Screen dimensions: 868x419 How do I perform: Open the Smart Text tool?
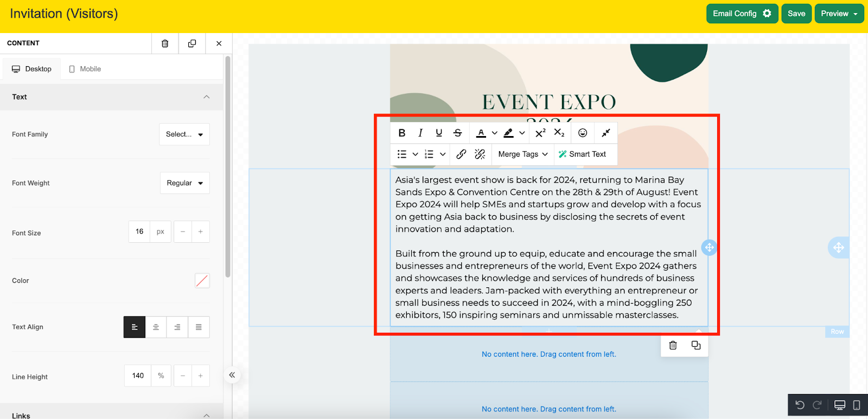pyautogui.click(x=583, y=154)
